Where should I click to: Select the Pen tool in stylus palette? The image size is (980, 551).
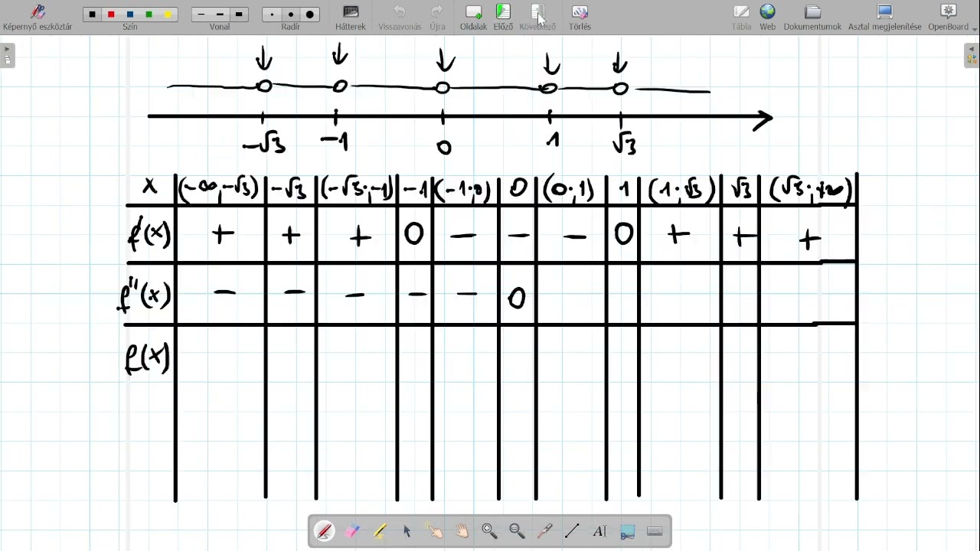[x=324, y=531]
